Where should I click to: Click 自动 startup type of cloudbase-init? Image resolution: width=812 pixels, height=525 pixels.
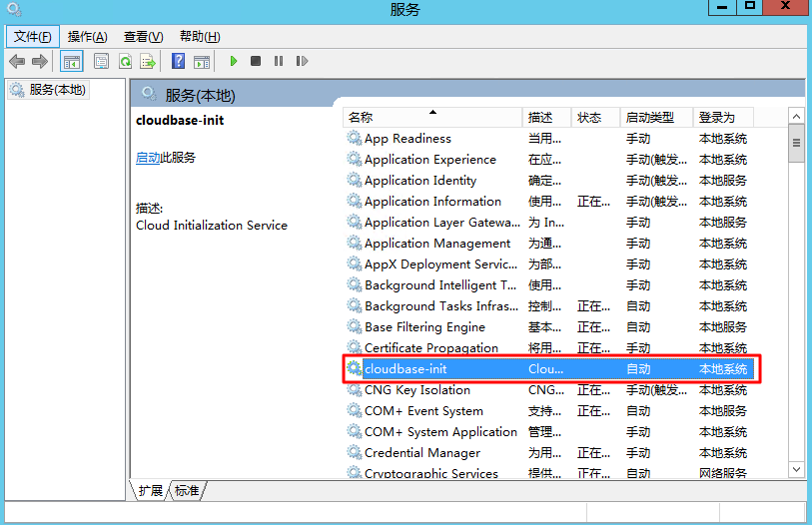[x=638, y=369]
